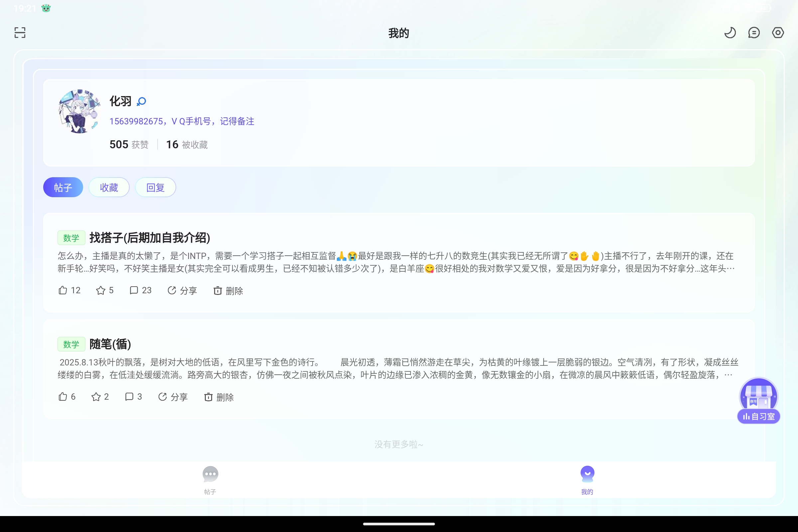Like the 找搭子 post with 12 likes
The height and width of the screenshot is (532, 798).
tap(69, 290)
